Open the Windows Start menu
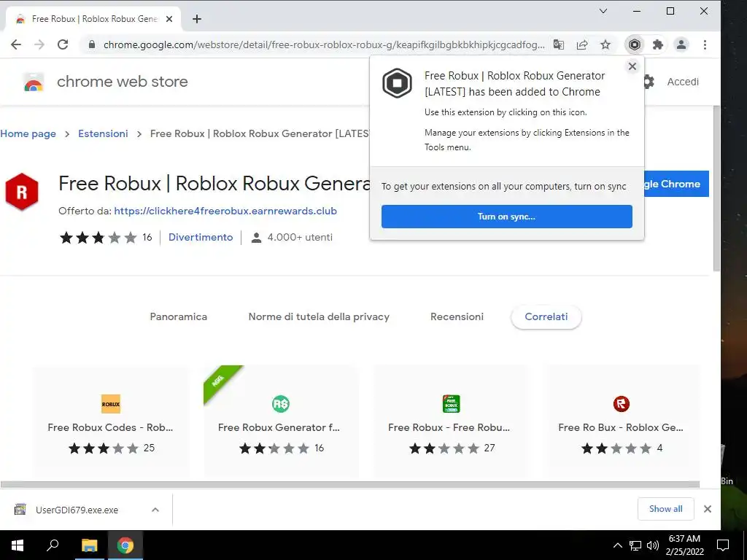Screen dimensions: 747x560 click(x=18, y=545)
